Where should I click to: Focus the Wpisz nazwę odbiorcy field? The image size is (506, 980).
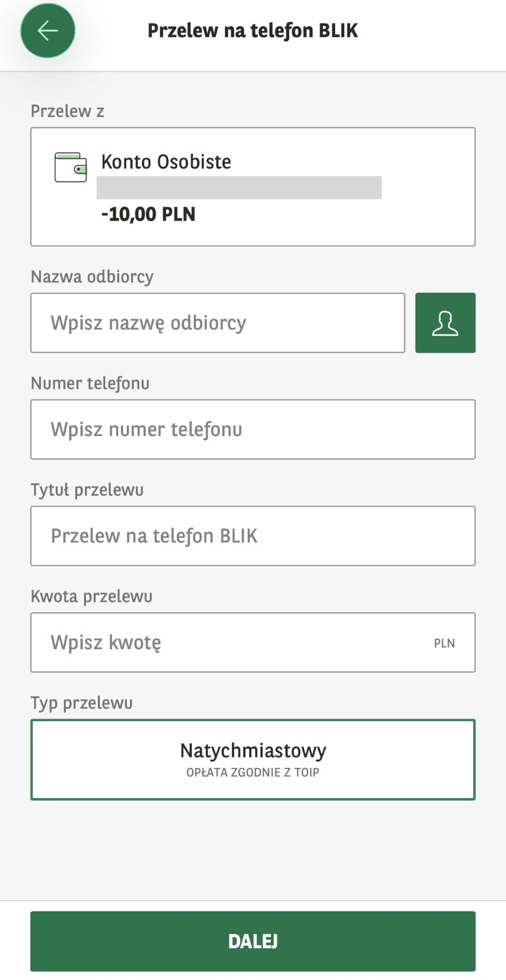pos(218,323)
